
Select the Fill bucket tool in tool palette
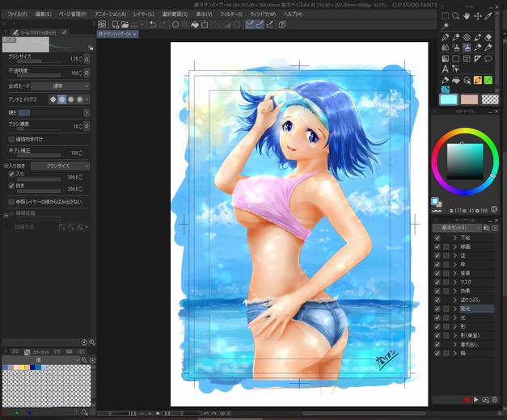tap(456, 80)
